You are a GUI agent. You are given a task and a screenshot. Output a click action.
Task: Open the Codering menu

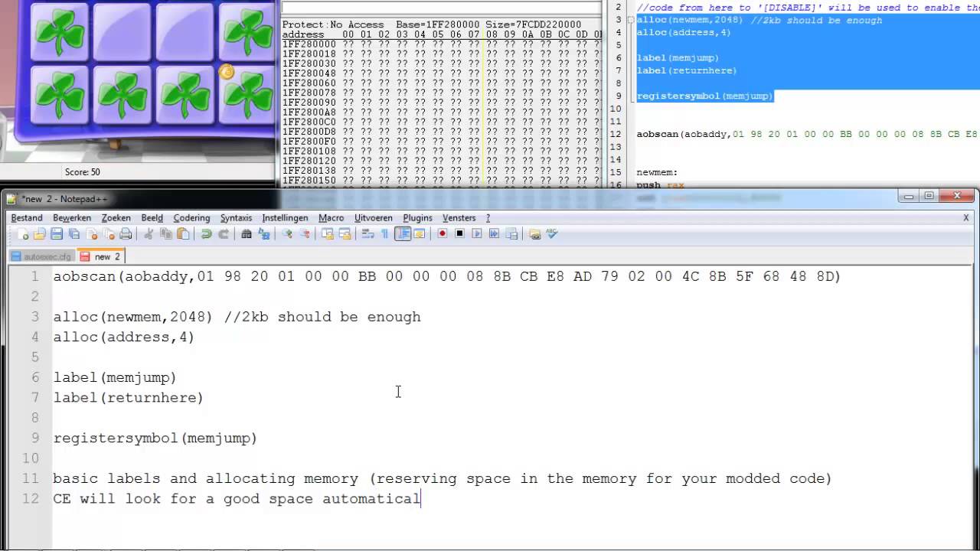191,218
